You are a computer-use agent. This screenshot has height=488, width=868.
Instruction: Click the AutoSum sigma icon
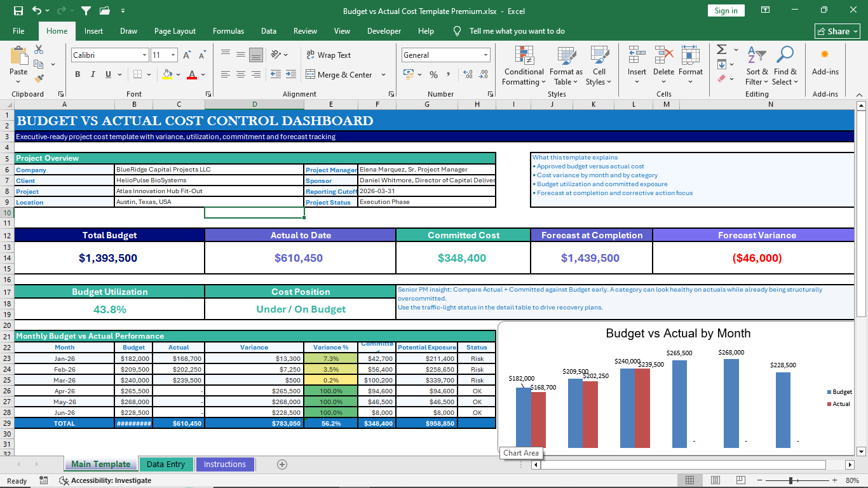(x=721, y=50)
